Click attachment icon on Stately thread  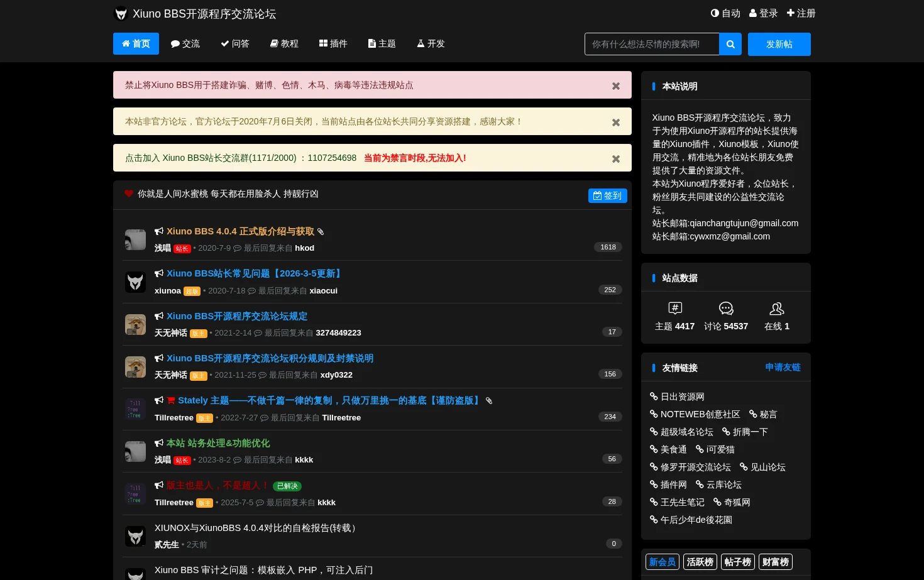click(489, 401)
